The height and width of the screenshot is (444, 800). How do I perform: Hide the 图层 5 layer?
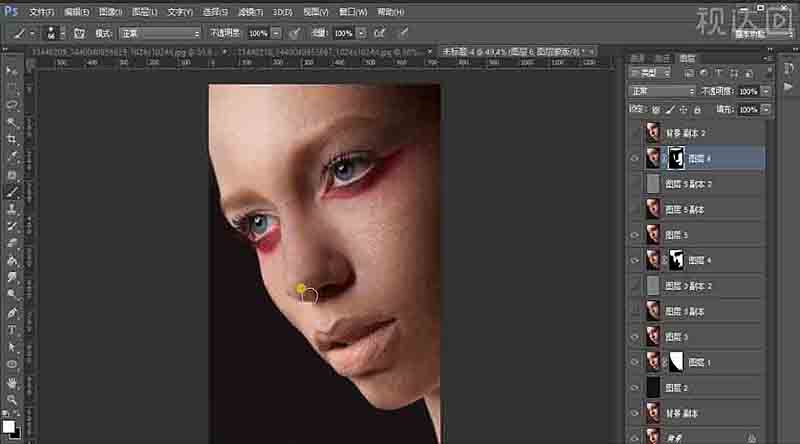(635, 235)
